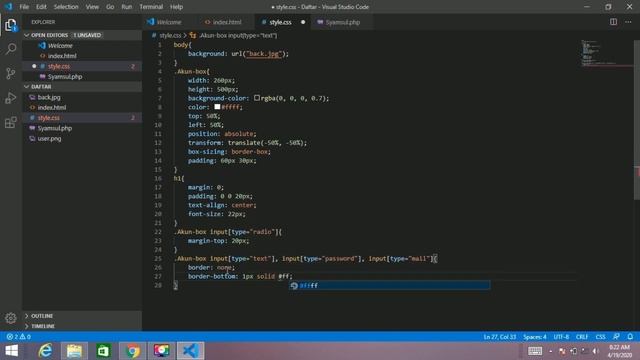The height and width of the screenshot is (360, 640).
Task: Open the Go menu
Action: coord(110,7)
